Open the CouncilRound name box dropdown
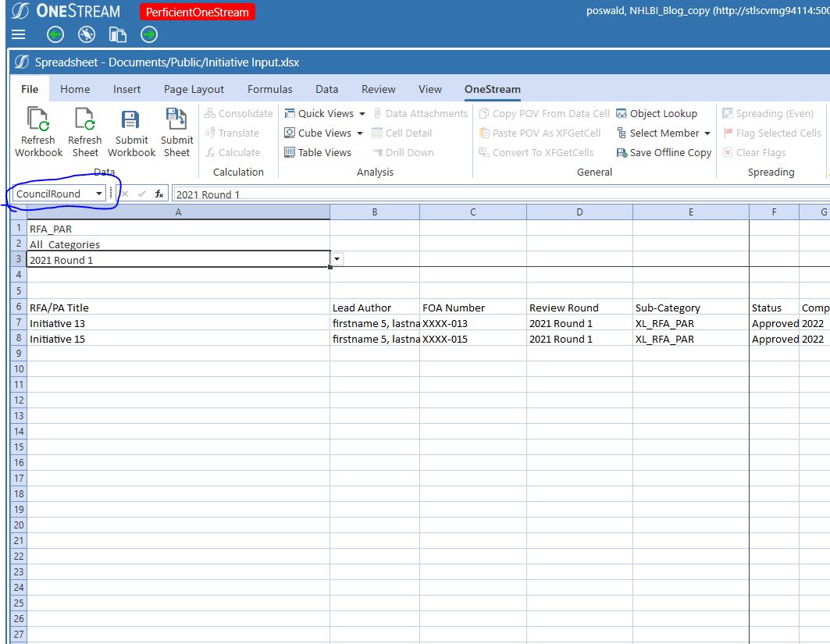This screenshot has width=830, height=644. coord(99,193)
